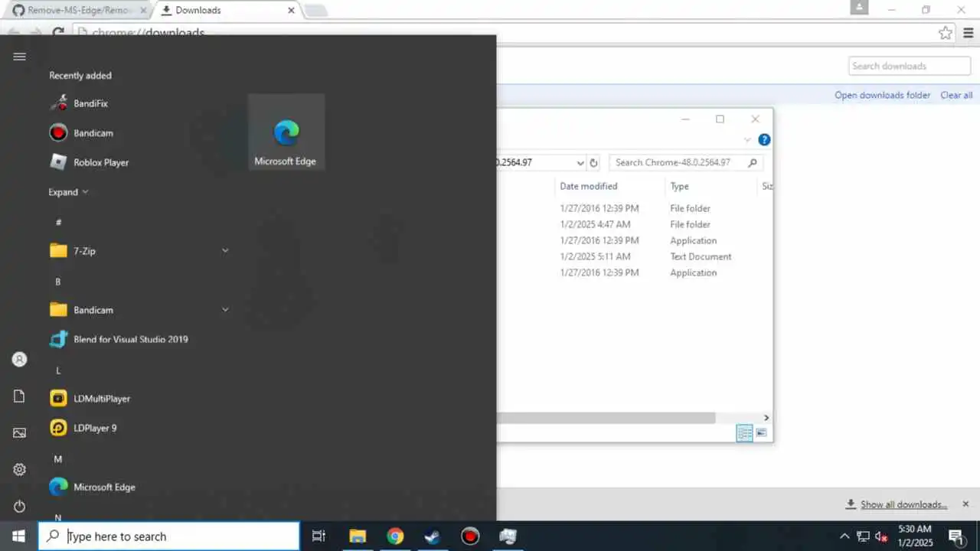Open the clock showing 5:30 AM

[915, 536]
